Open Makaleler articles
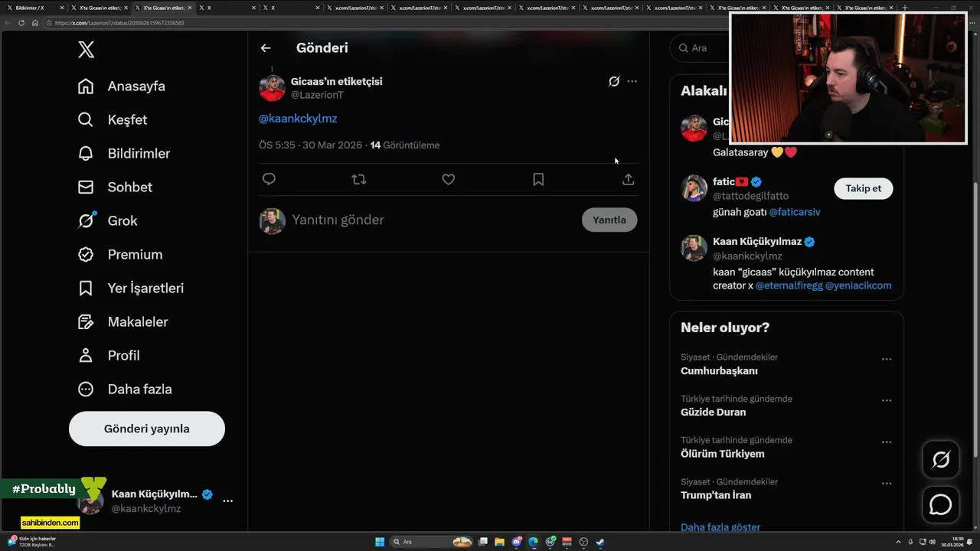This screenshot has width=980, height=551. pos(122,322)
